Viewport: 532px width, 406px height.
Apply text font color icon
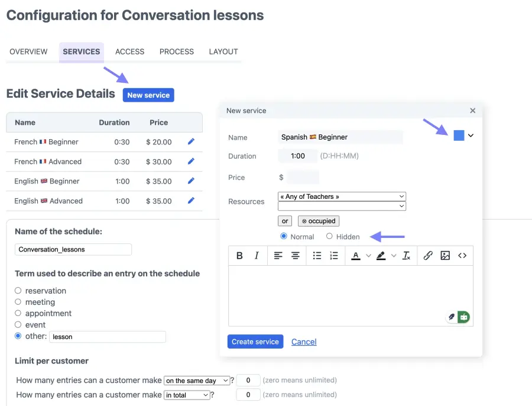pos(356,256)
